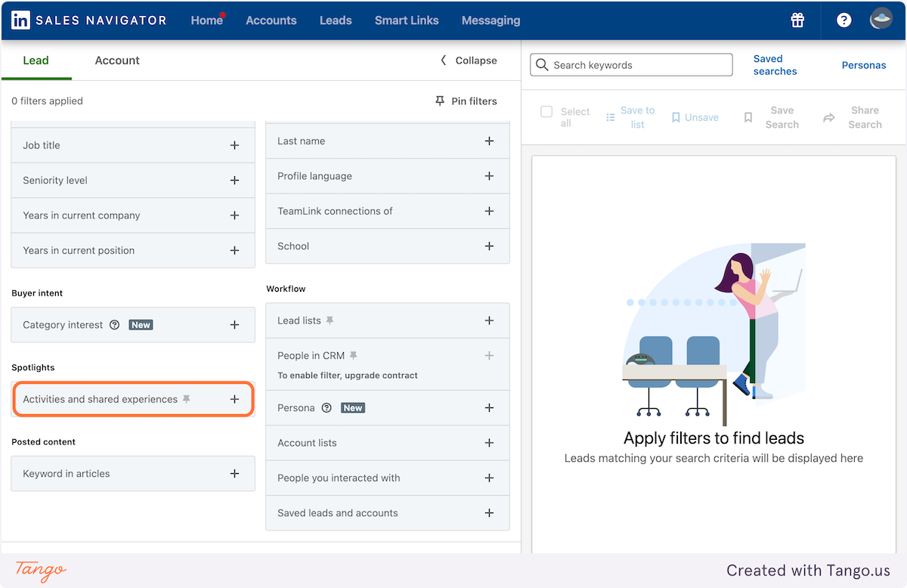The height and width of the screenshot is (588, 907).
Task: Expand TeamLink connections of filter
Action: tap(489, 211)
